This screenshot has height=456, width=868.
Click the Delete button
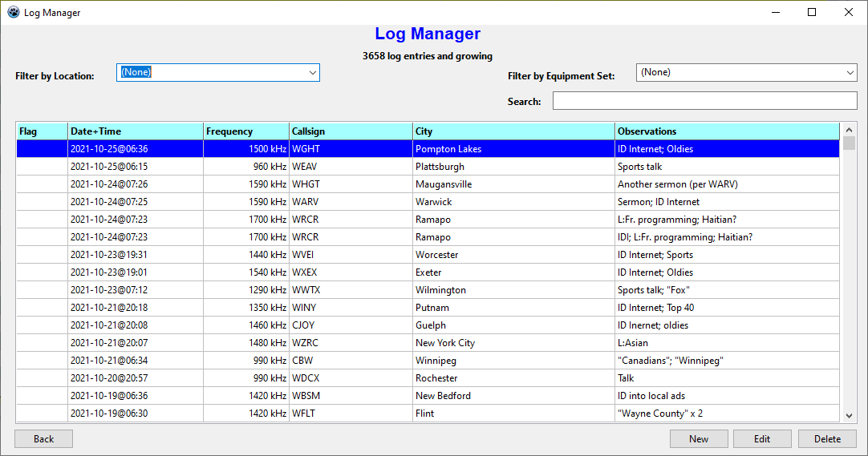coord(827,439)
